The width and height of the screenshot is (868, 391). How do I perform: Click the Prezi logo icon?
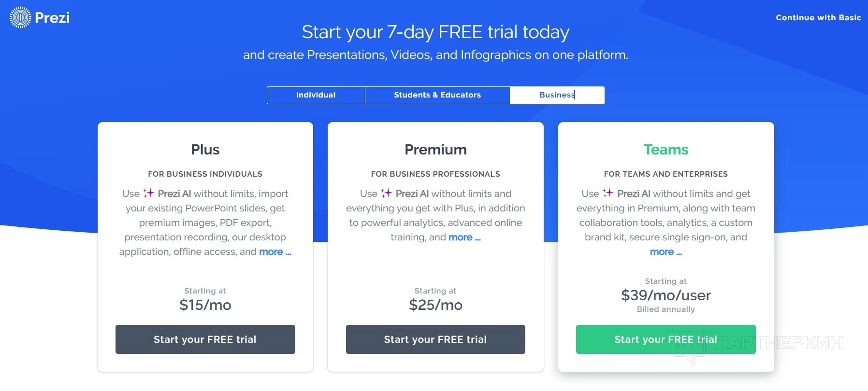click(x=20, y=18)
